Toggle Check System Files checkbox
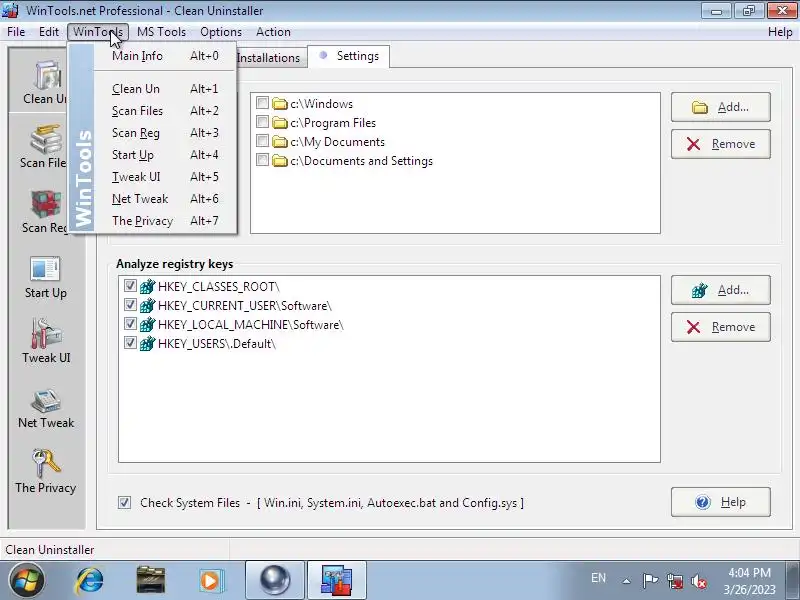 [124, 503]
